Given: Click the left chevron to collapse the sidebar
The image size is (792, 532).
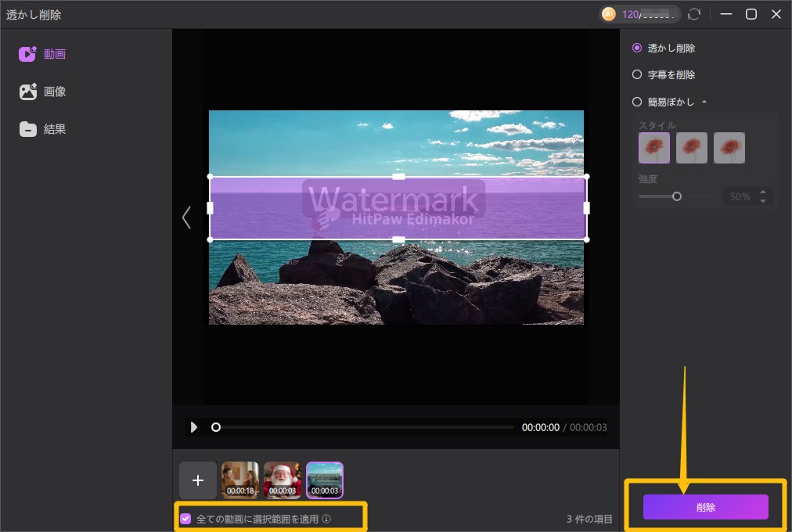Looking at the screenshot, I should point(186,217).
